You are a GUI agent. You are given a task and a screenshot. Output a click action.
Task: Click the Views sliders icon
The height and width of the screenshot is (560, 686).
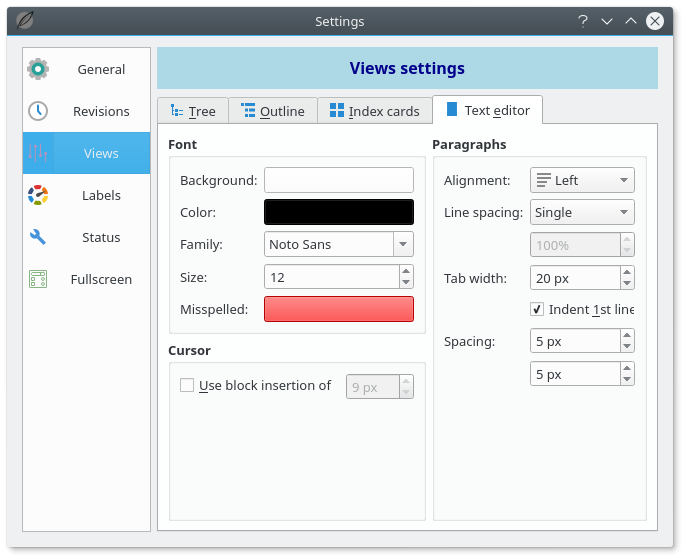(x=38, y=153)
